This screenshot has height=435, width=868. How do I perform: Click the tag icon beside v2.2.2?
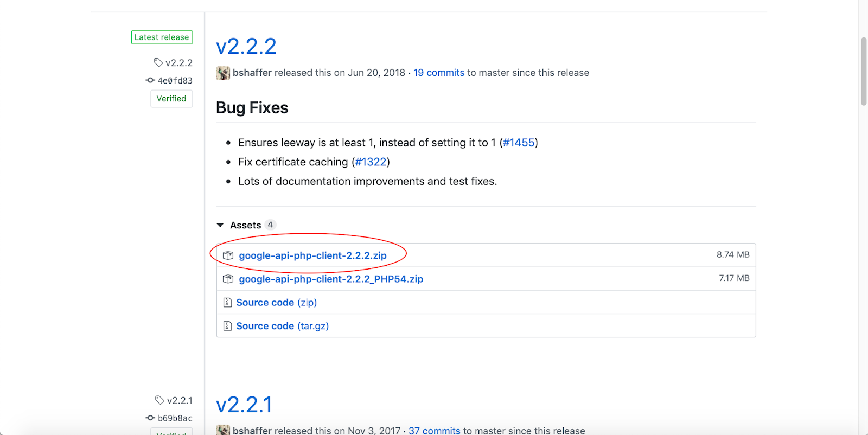coord(158,62)
